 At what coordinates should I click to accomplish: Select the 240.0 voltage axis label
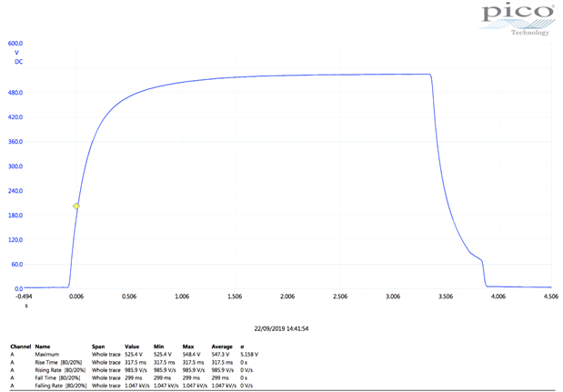point(15,191)
